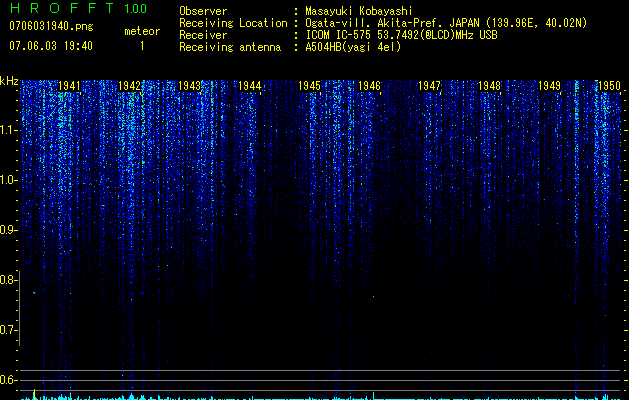Select observer name Masayuki Kobayashi
Screen dimensions: 629x400
point(359,11)
